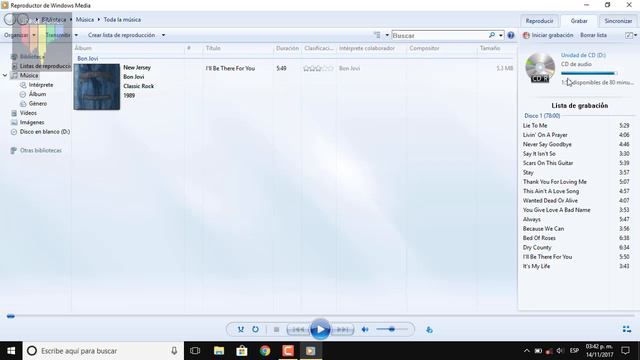
Task: Open the view options icon
Action: point(377,36)
